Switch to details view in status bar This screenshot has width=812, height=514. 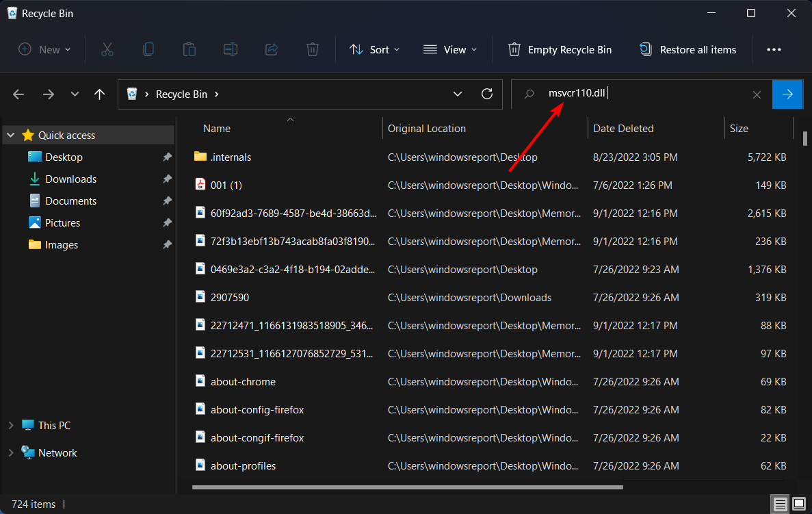pyautogui.click(x=781, y=504)
